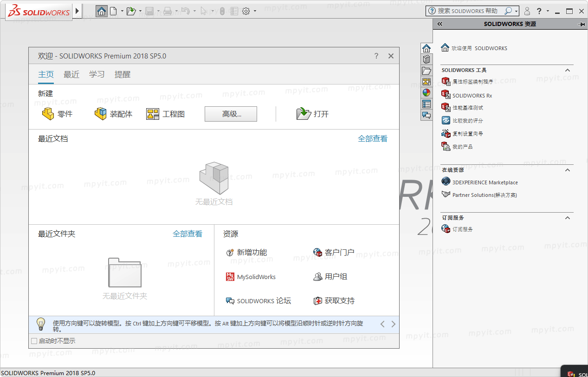This screenshot has width=588, height=377.
Task: Switch to the 学习 tab
Action: [97, 74]
